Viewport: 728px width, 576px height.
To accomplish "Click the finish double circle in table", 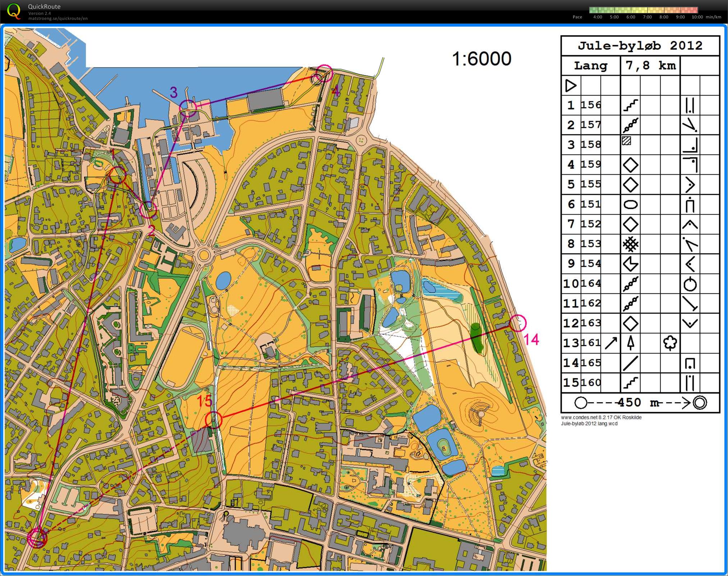I will click(x=700, y=403).
